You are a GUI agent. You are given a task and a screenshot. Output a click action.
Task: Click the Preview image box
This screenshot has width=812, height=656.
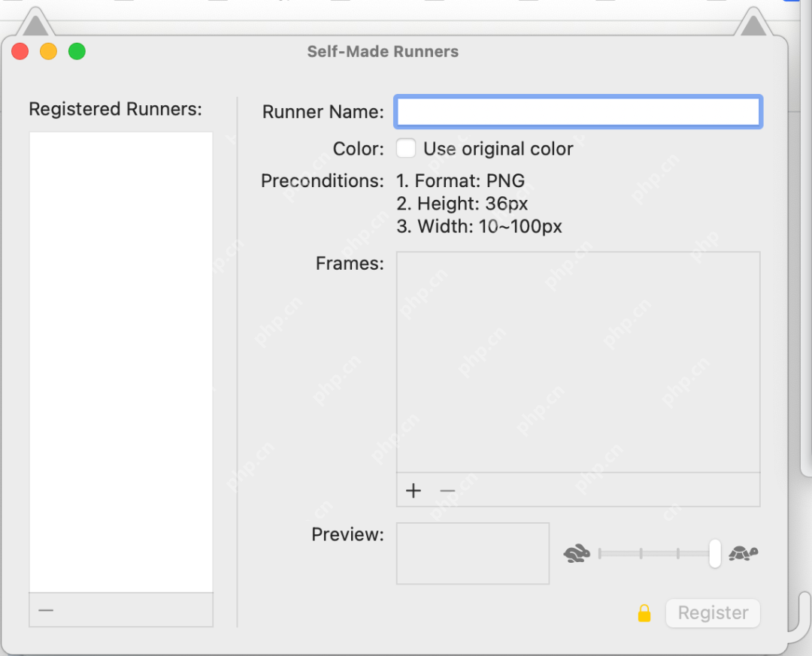473,554
